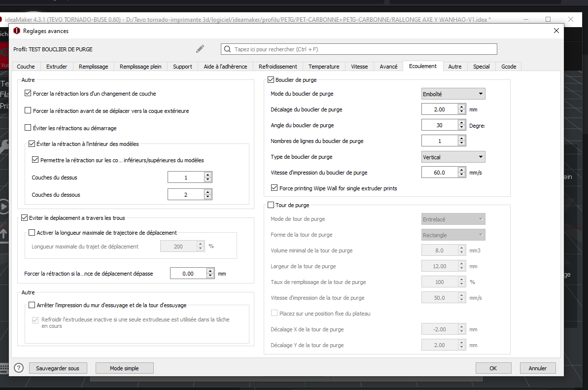Click Sauvegarder sous button

[x=58, y=368]
